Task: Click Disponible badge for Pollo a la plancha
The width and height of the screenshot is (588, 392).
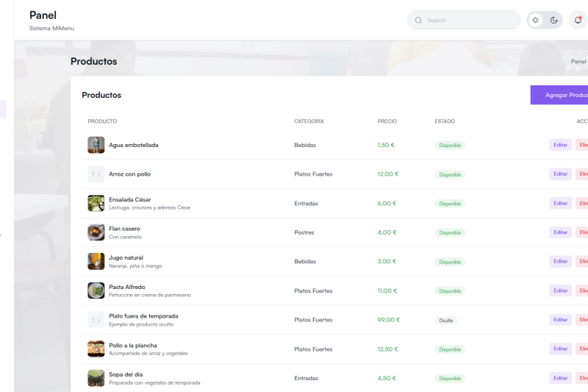Action: [450, 349]
